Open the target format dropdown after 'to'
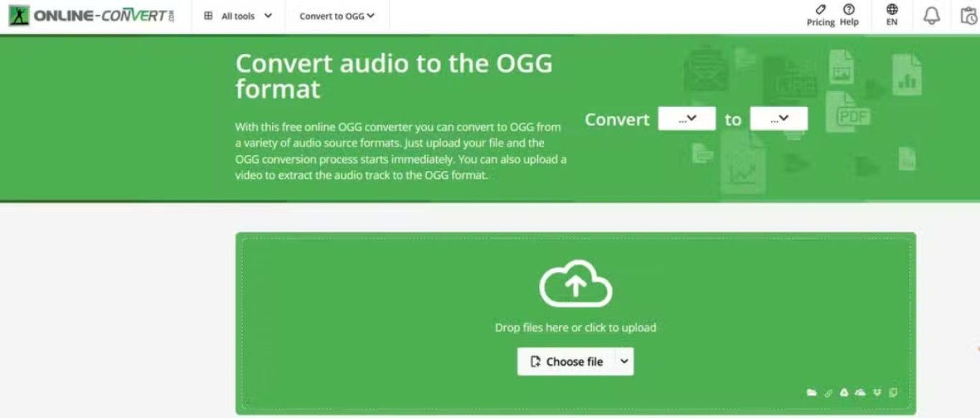This screenshot has height=418, width=980. [778, 119]
